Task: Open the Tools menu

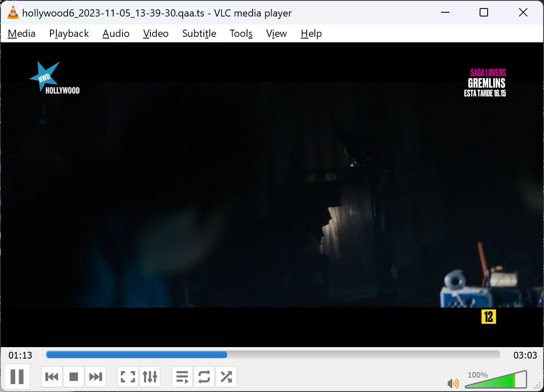Action: (241, 33)
